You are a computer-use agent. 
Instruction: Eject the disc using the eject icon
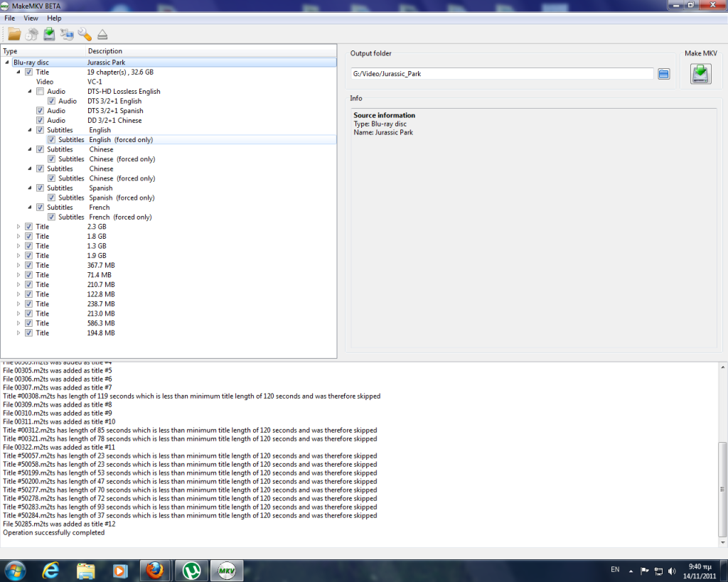coord(102,34)
